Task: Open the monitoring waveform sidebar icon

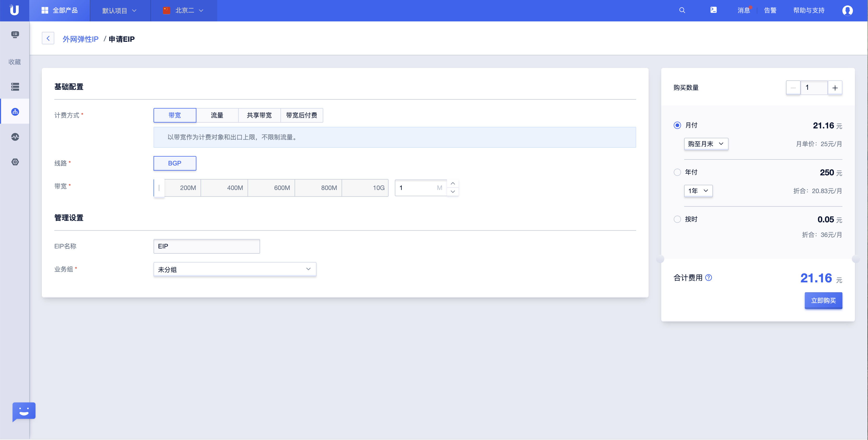Action: (x=15, y=137)
